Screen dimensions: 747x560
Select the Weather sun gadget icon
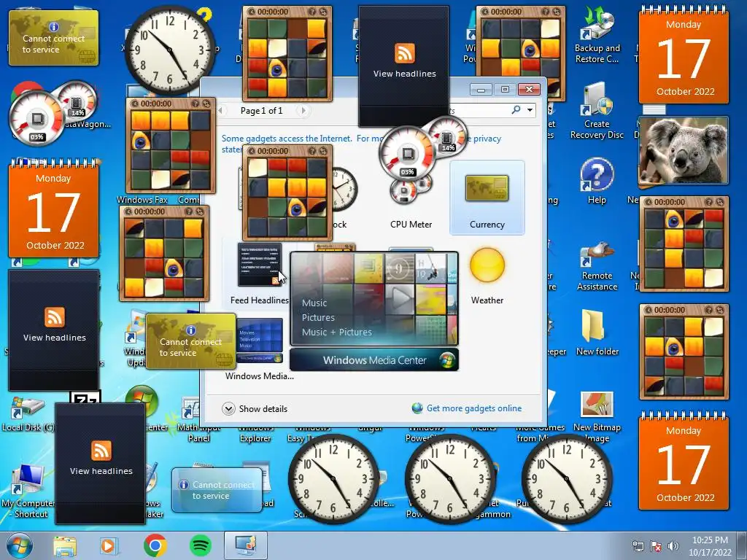(487, 265)
